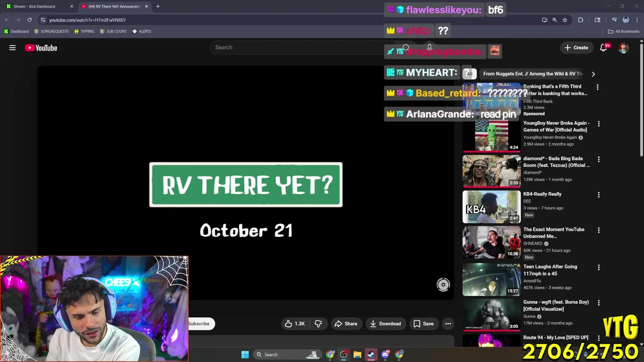The height and width of the screenshot is (362, 644).
Task: Open the YoungBoy Games of War thumbnail
Action: [492, 135]
